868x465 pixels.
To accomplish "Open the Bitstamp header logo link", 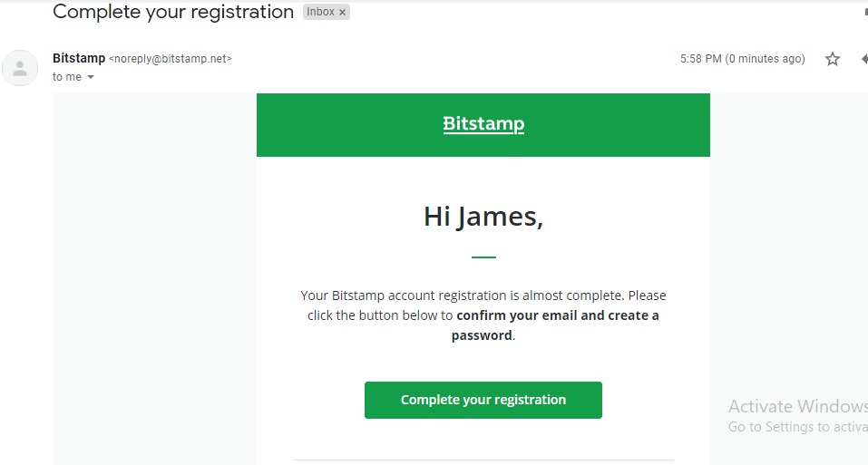I will pos(483,124).
